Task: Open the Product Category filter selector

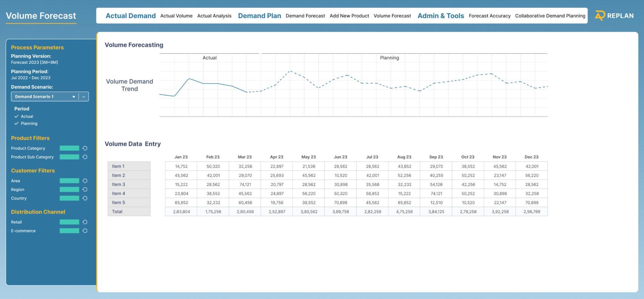Action: pos(69,148)
